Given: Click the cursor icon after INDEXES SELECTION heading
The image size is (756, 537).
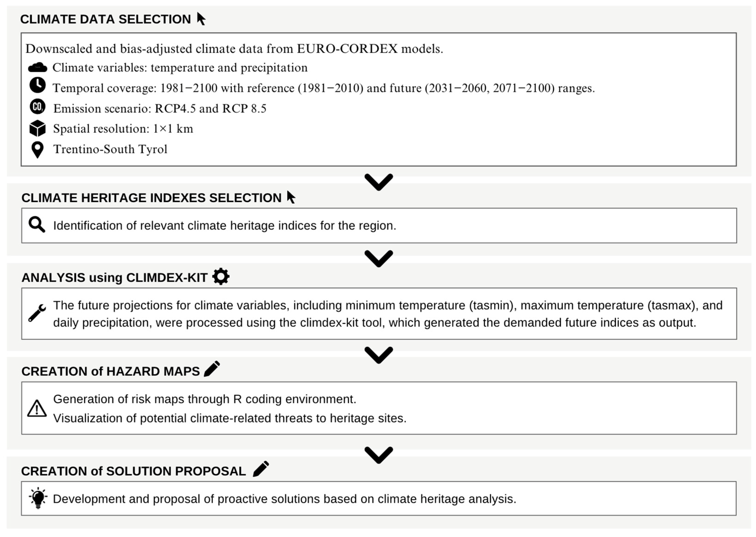Looking at the screenshot, I should pyautogui.click(x=291, y=197).
